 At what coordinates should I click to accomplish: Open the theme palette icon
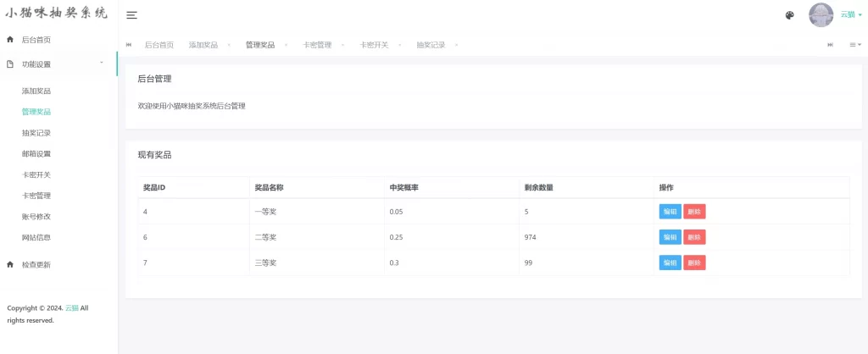point(790,15)
